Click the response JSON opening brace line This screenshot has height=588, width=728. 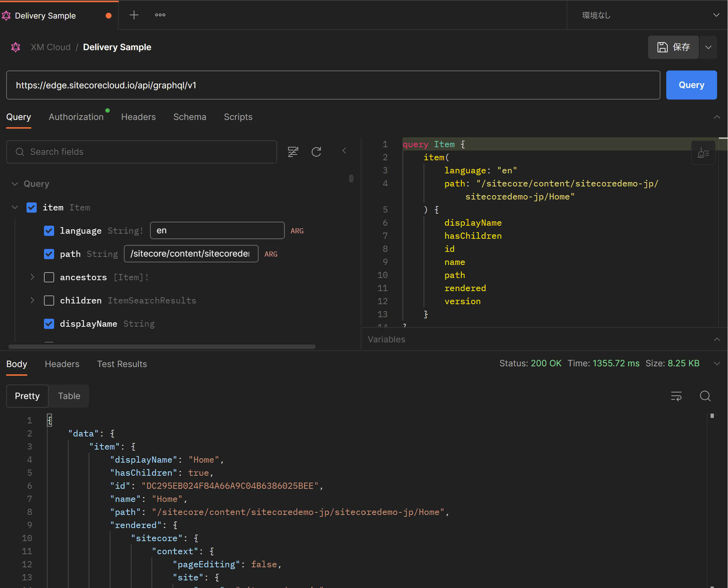50,420
